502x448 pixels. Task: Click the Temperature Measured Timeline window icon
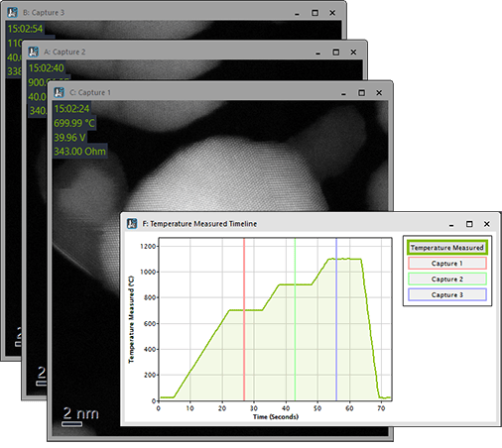pyautogui.click(x=132, y=224)
